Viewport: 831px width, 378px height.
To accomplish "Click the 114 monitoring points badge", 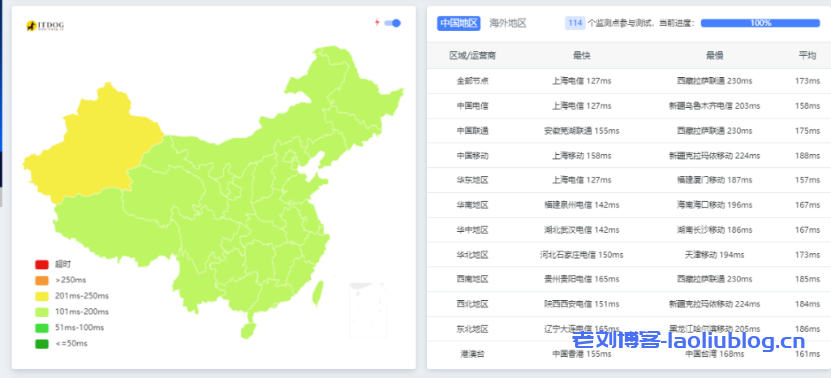I will 575,23.
